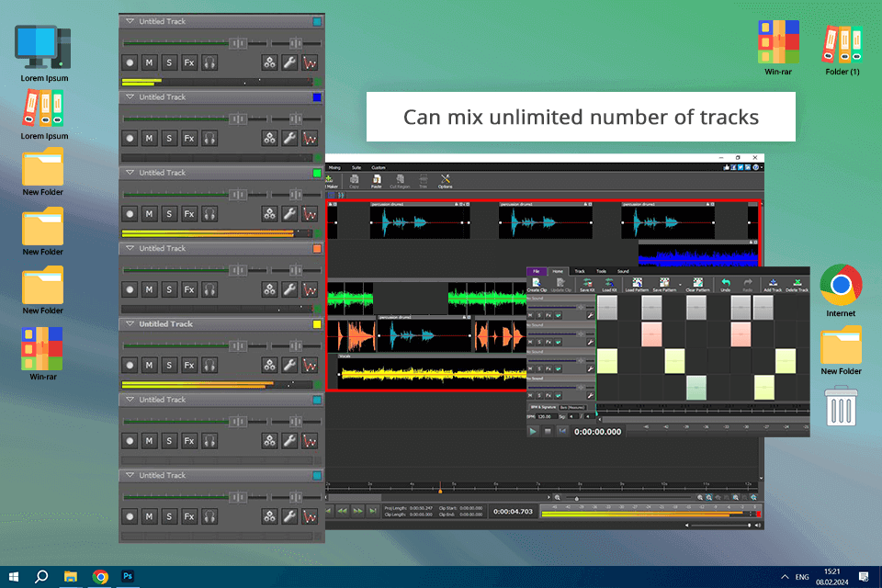The width and height of the screenshot is (882, 588).
Task: Solo the yellow-swatch Untitled Track
Action: coord(169,365)
